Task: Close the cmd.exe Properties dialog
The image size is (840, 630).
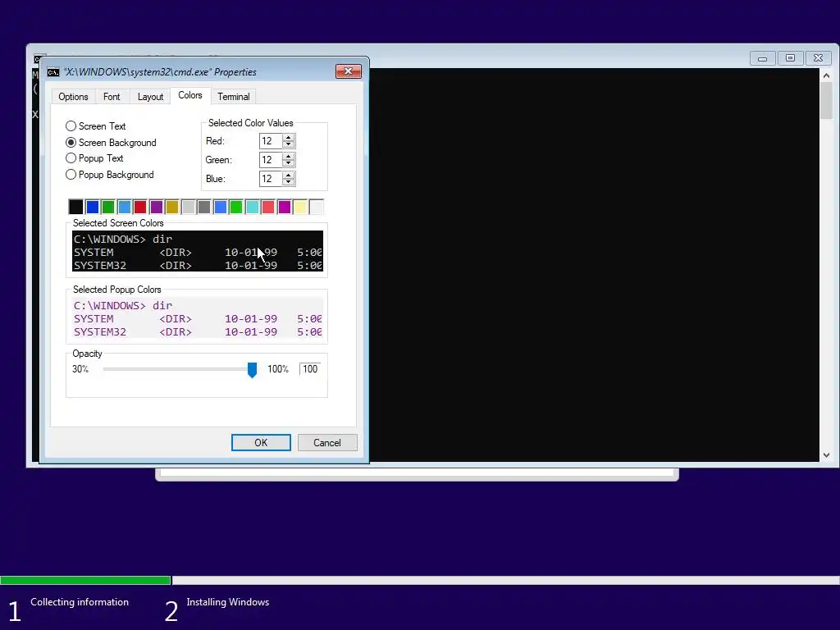Action: 348,71
